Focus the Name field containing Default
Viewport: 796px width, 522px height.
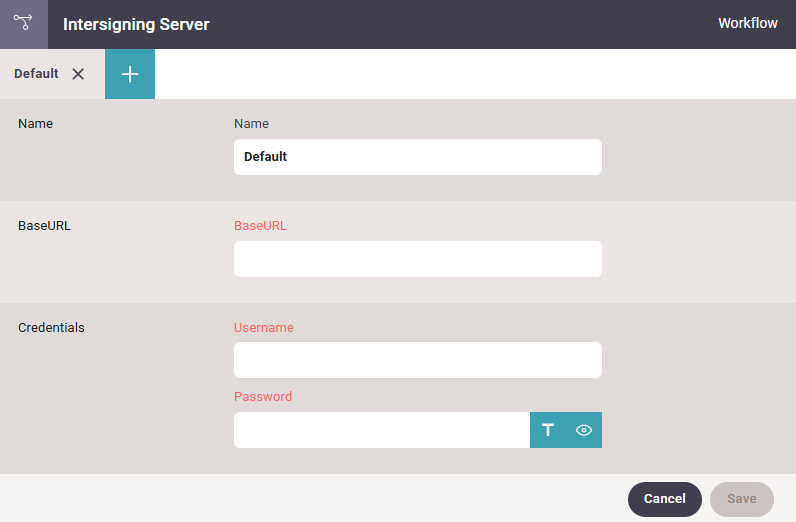tap(417, 157)
